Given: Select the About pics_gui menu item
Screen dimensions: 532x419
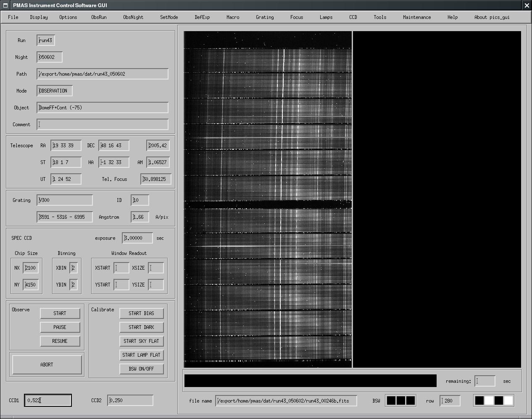Looking at the screenshot, I should [x=492, y=17].
